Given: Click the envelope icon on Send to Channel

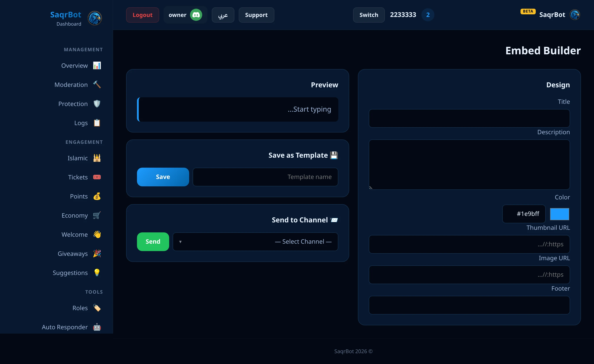Looking at the screenshot, I should point(334,220).
